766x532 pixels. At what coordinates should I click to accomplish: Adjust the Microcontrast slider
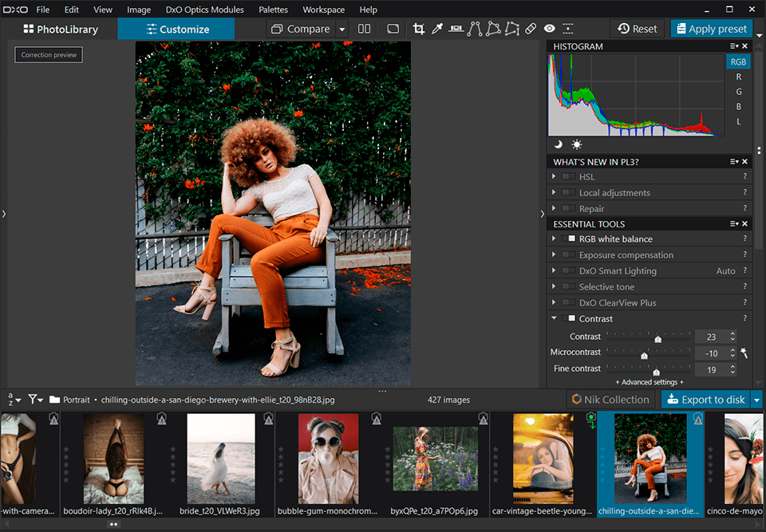point(645,354)
